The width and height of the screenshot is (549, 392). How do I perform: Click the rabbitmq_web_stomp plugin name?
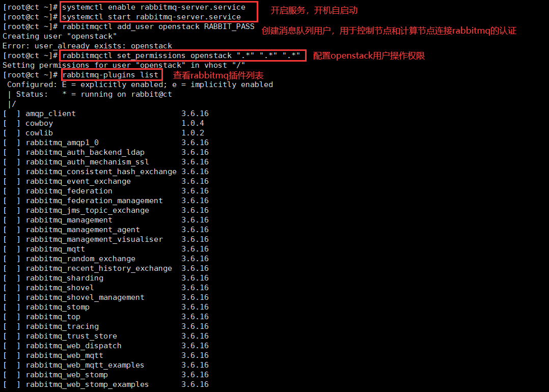(67, 375)
